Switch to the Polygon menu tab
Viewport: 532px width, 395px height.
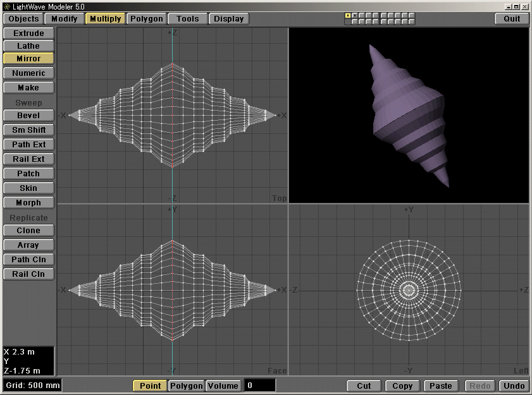(x=146, y=18)
